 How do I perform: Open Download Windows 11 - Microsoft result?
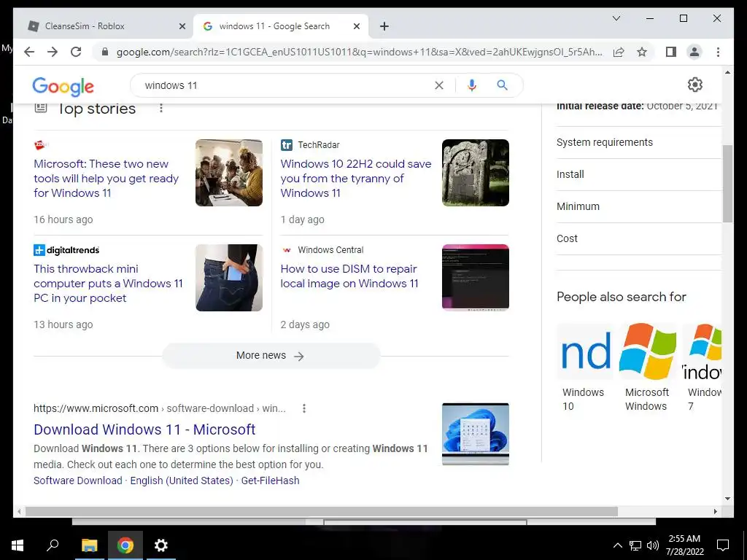(x=144, y=429)
